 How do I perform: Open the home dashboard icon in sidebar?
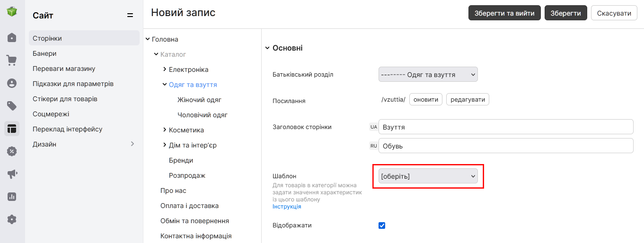(x=12, y=37)
